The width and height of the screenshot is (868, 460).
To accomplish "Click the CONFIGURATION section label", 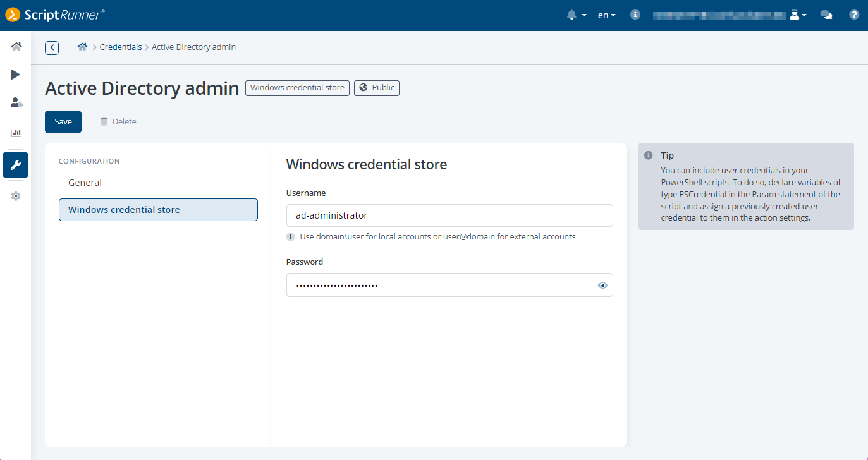I will pos(89,161).
